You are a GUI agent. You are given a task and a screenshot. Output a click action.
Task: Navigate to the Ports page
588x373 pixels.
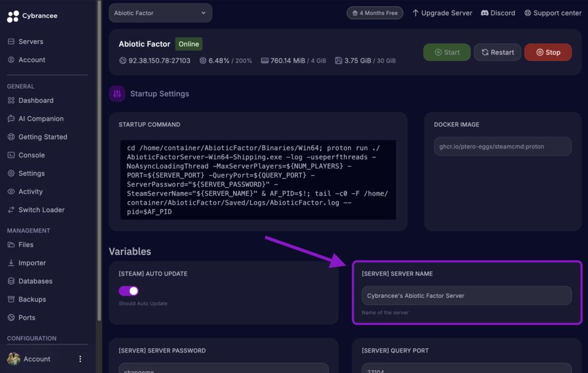27,317
